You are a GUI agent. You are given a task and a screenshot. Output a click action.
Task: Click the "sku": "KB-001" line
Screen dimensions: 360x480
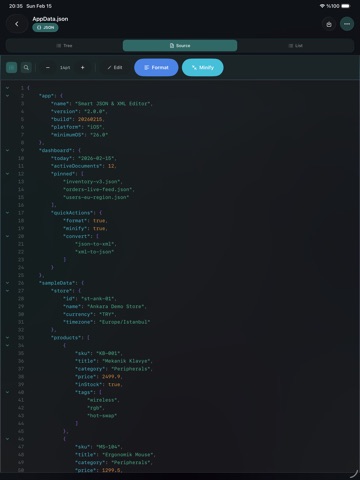coord(99,353)
